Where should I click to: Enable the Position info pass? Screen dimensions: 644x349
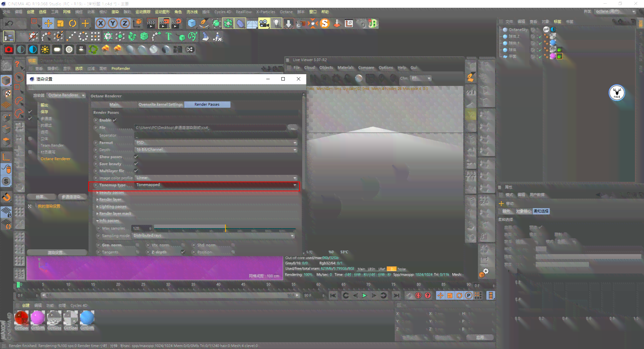pos(233,252)
